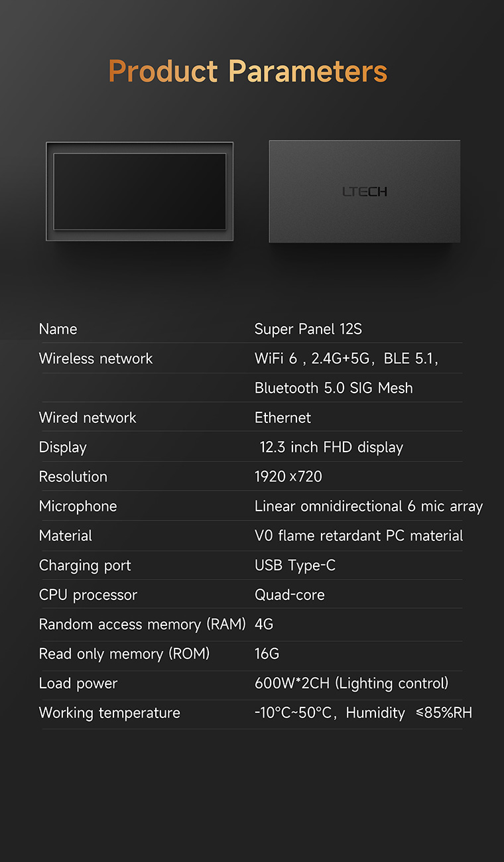Select the Bluetooth 5.0 SIG Mesh text

334,388
